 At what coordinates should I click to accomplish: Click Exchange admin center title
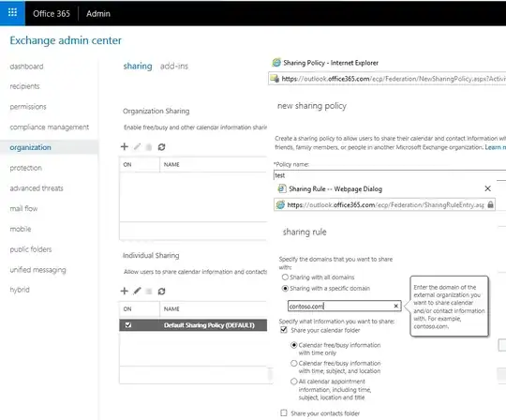pyautogui.click(x=66, y=40)
